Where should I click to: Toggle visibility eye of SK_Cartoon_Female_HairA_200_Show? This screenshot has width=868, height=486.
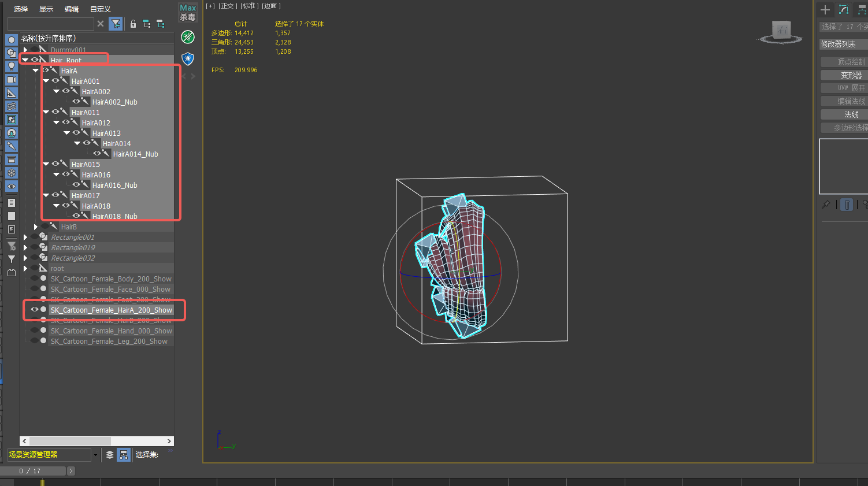(35, 310)
